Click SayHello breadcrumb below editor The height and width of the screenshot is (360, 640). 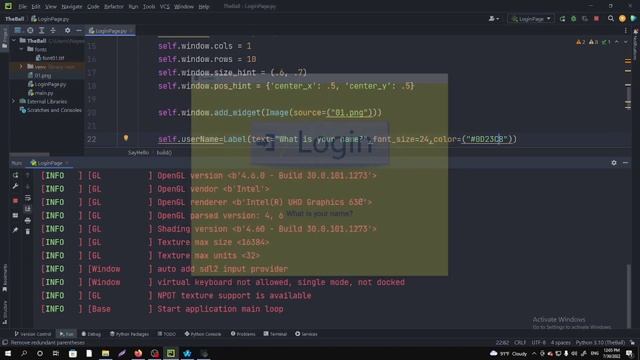[138, 153]
